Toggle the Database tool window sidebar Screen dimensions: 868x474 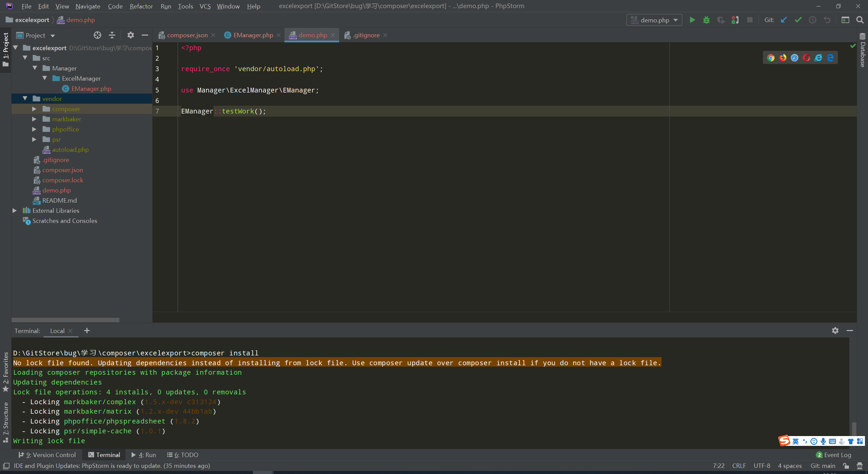tap(863, 51)
